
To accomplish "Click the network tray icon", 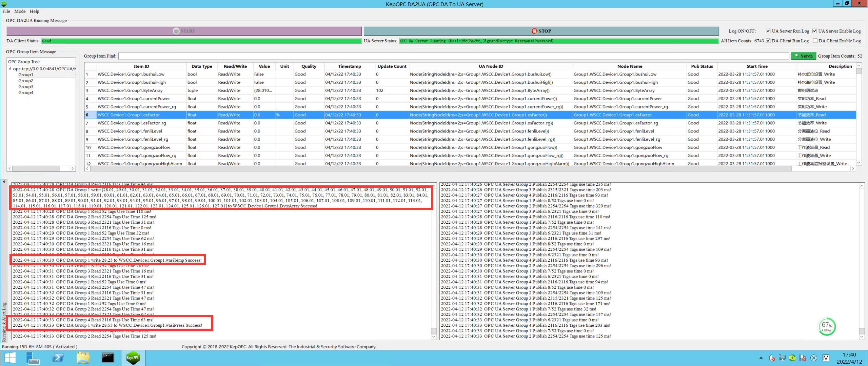I will (782, 358).
